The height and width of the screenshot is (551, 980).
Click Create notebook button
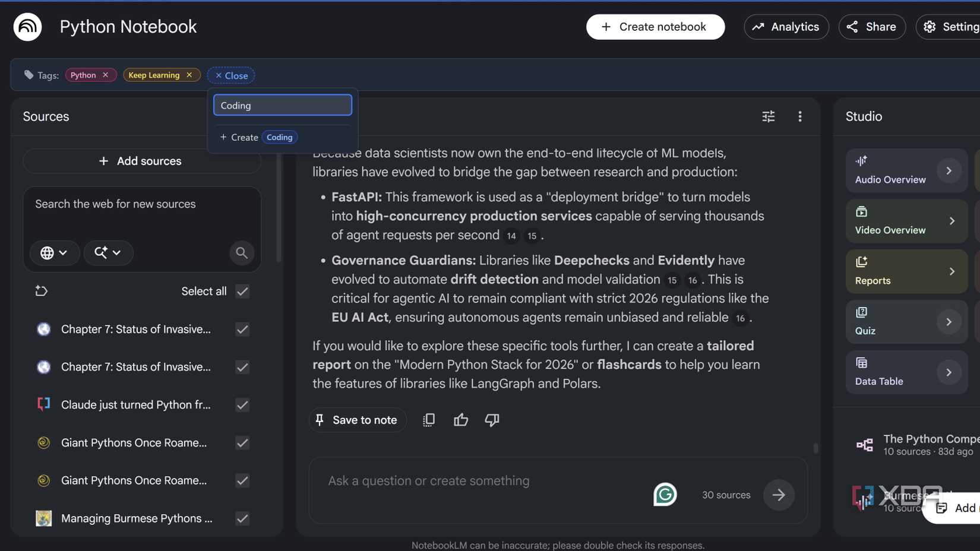pos(655,27)
